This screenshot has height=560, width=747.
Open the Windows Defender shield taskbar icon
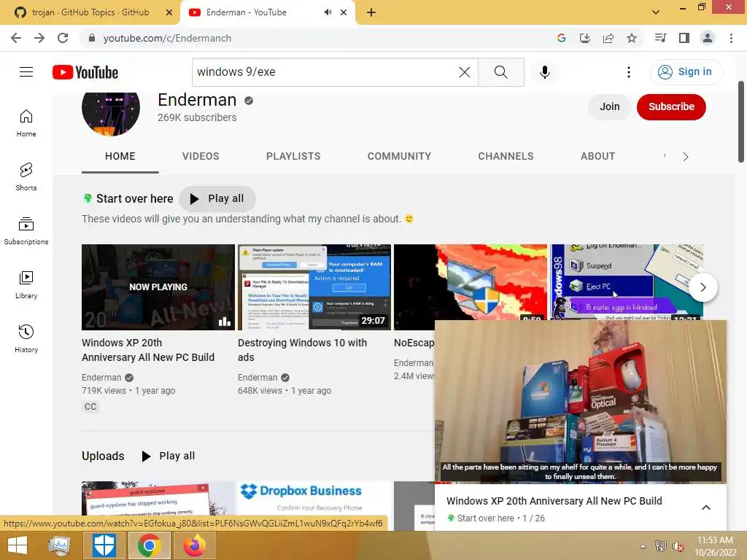coord(104,545)
